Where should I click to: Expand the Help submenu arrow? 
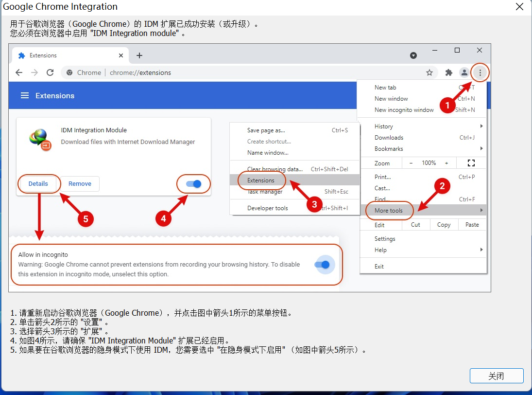pos(481,250)
